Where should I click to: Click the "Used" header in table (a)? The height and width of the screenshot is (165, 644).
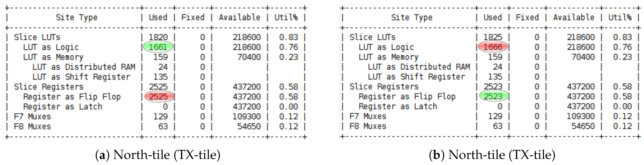158,17
